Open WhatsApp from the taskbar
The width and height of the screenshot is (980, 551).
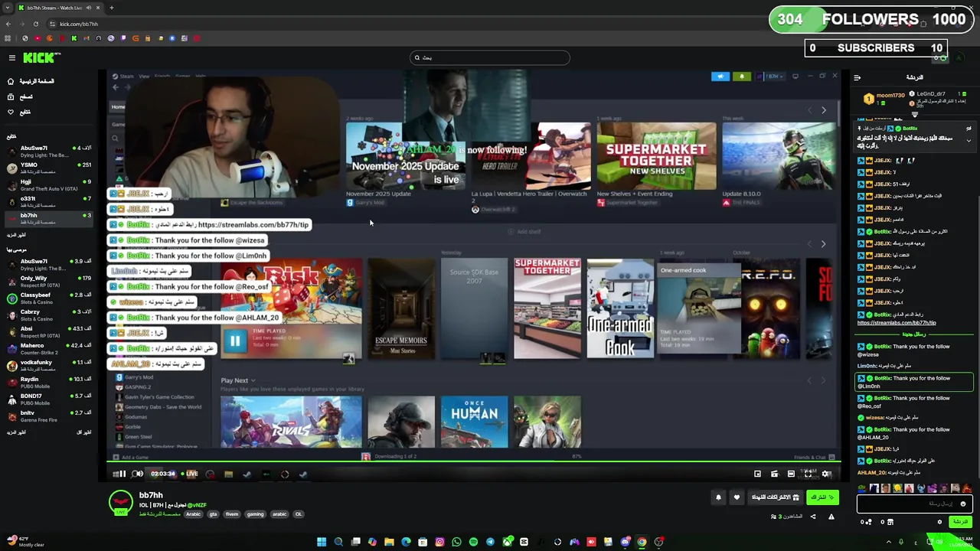click(456, 543)
